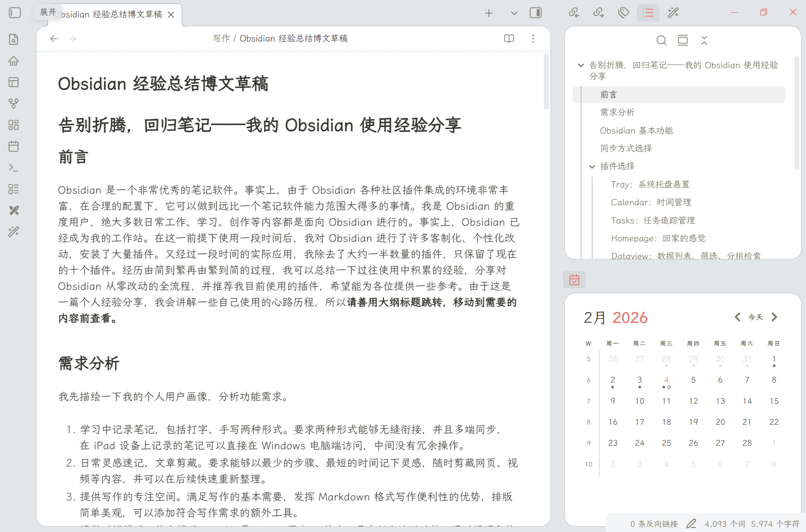Open the backlinks icon in right panel
The image size is (806, 532).
[574, 13]
